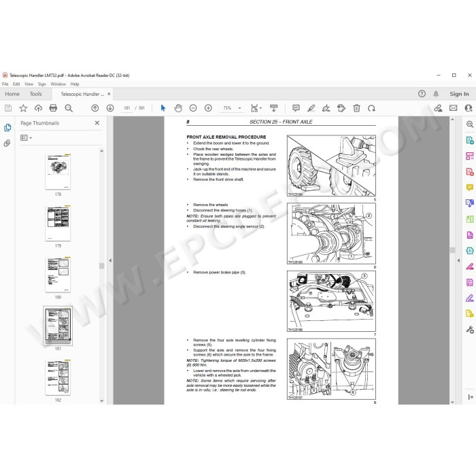Select the Highlight text pen tool

pos(311,108)
